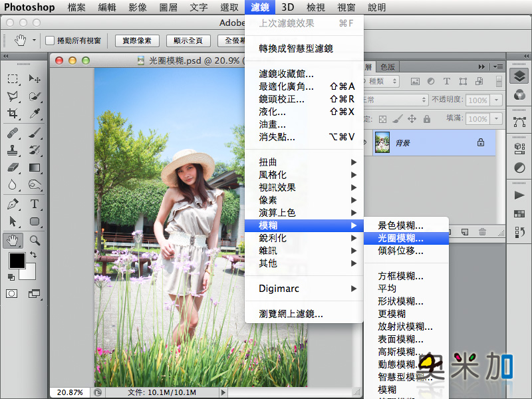Select the Move tool
Image resolution: width=532 pixels, height=399 pixels.
click(x=35, y=79)
